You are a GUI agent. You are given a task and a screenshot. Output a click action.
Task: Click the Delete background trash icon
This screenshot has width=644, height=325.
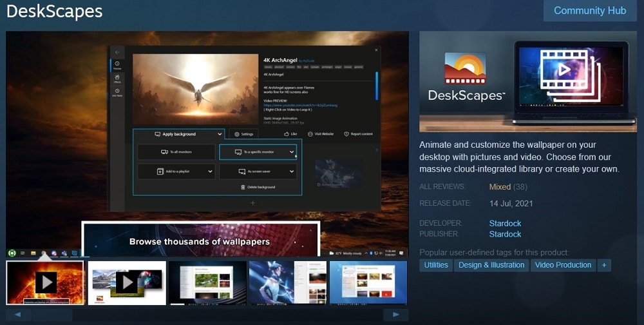pos(243,187)
